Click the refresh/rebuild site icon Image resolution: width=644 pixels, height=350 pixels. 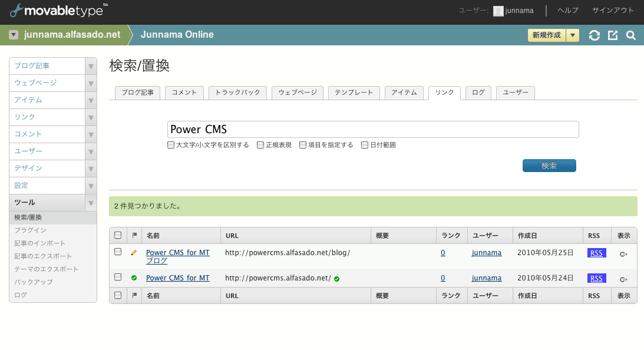point(595,35)
